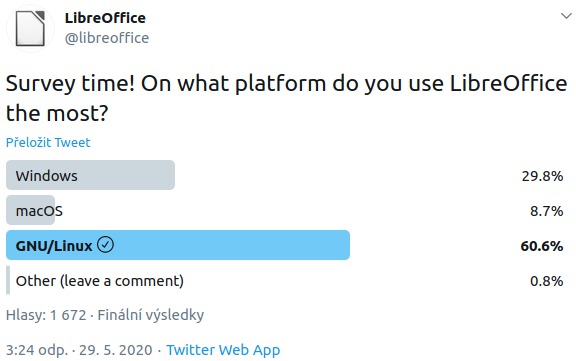Image resolution: width=576 pixels, height=361 pixels.
Task: Click Přeložit Tweet to translate
Action: pos(48,142)
